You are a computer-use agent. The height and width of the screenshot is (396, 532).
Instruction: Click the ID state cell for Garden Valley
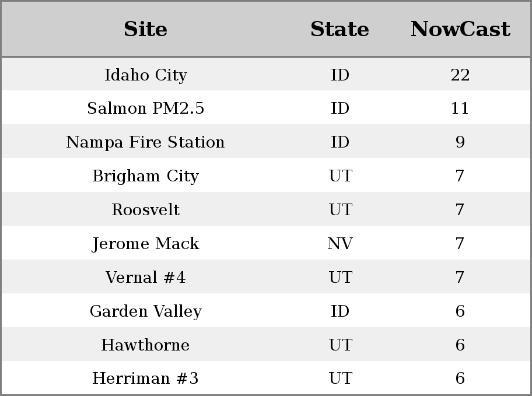(340, 311)
